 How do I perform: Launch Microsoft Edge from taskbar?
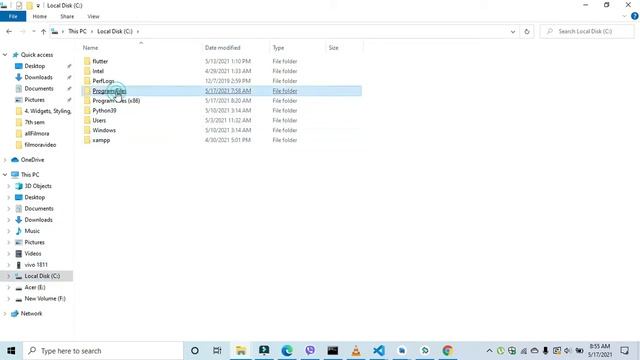(287, 351)
